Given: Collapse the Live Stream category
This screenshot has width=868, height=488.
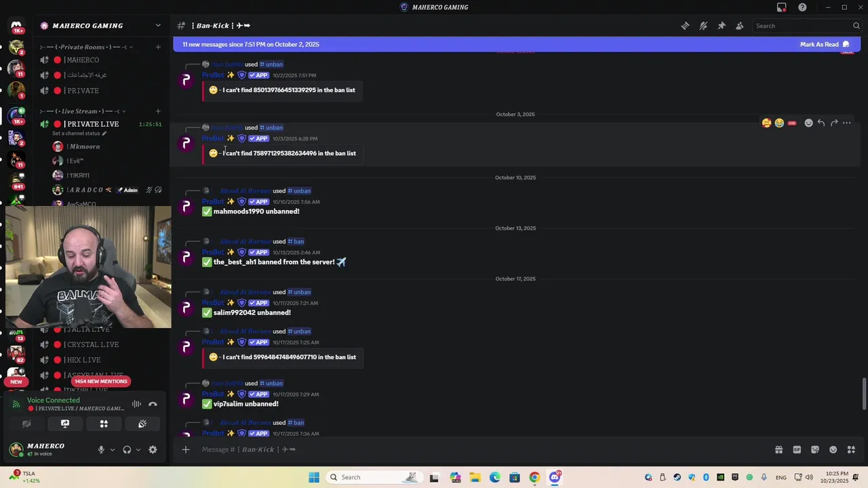Looking at the screenshot, I should click(x=83, y=111).
